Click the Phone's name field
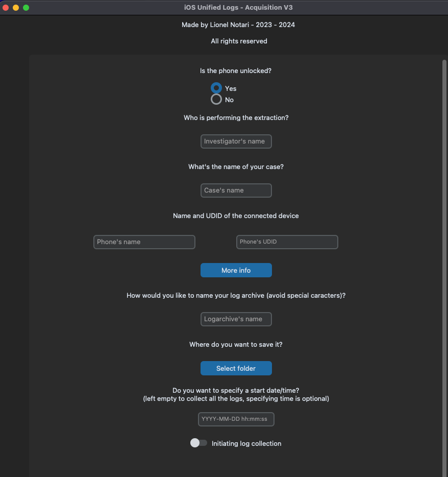 coord(144,242)
